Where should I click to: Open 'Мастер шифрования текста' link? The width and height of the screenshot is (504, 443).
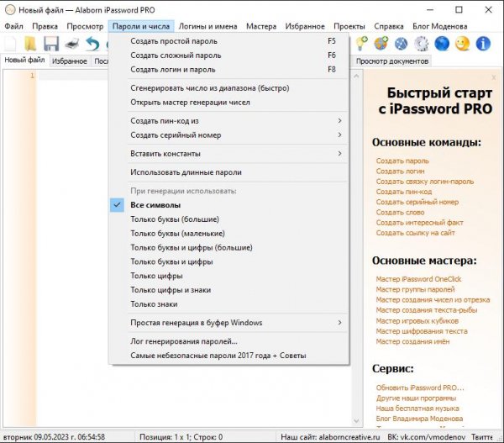422,331
